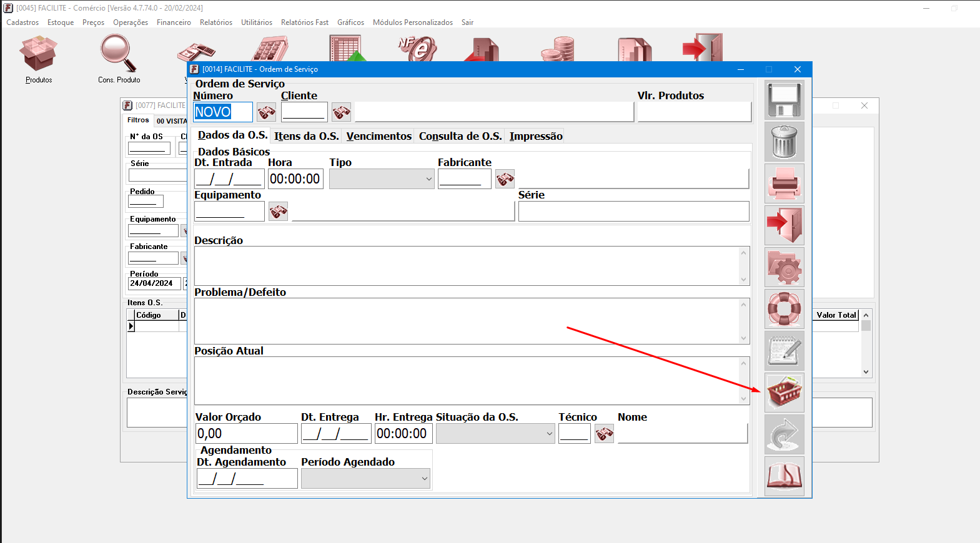
Task: Open the Tipo dropdown
Action: click(382, 179)
